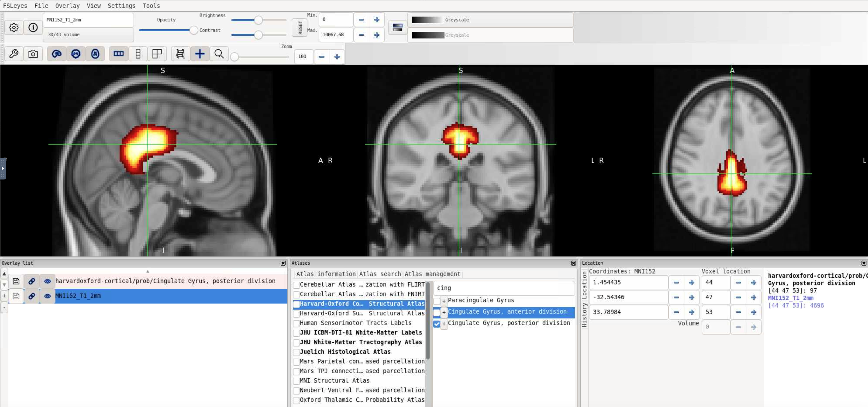The height and width of the screenshot is (407, 868).
Task: Toggle the sagittal canvas view icon
Action: coord(57,54)
